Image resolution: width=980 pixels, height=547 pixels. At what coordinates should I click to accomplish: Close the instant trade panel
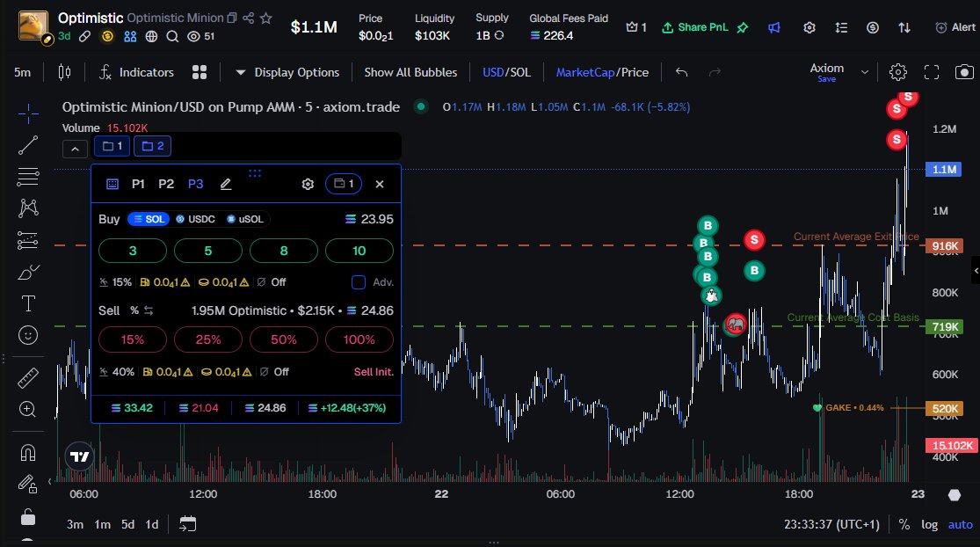coord(380,184)
